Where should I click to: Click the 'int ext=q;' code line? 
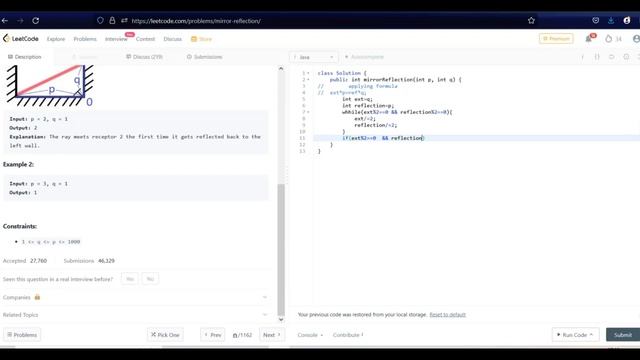pyautogui.click(x=357, y=99)
